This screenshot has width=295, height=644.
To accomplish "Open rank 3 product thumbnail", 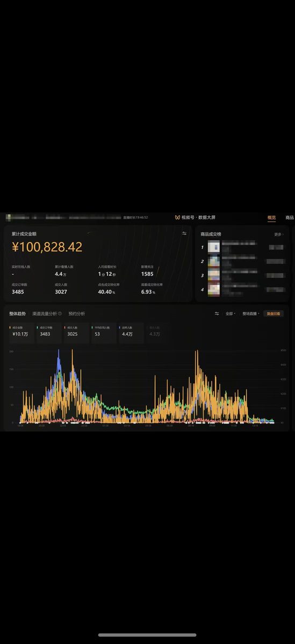I will click(213, 275).
